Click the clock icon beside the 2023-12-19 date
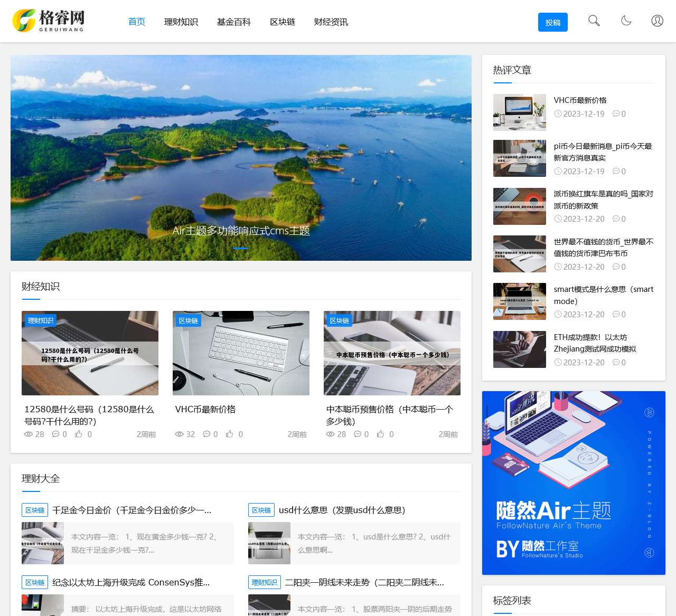 (558, 113)
